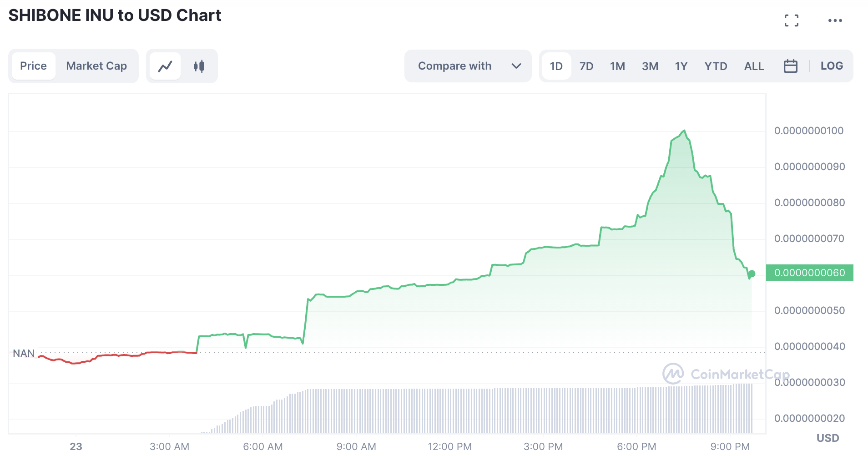Switch chart to 3M range
The image size is (868, 456).
(650, 66)
